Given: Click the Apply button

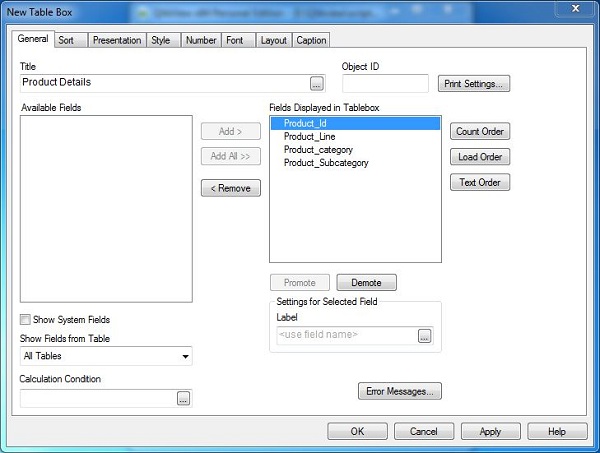Looking at the screenshot, I should [x=491, y=431].
